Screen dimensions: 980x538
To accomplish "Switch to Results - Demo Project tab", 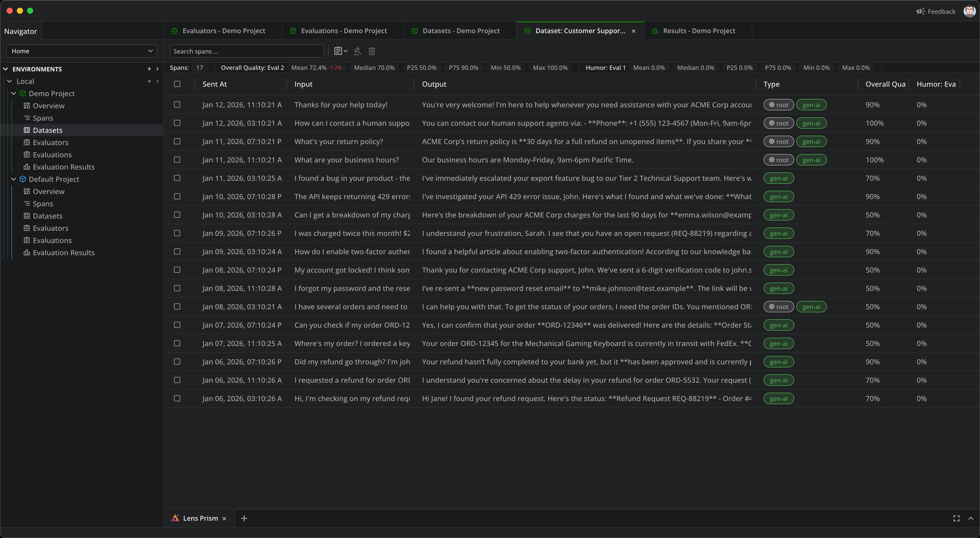I will point(699,31).
